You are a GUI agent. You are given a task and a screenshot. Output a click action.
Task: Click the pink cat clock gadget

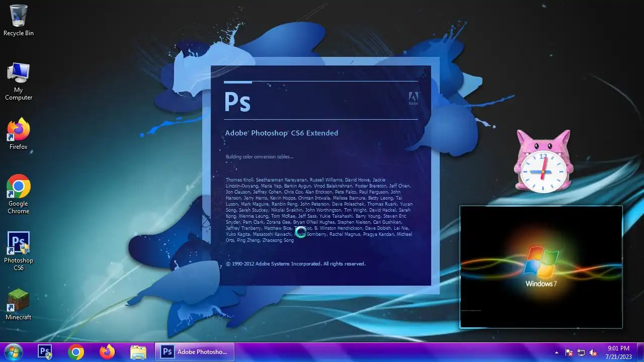543,161
